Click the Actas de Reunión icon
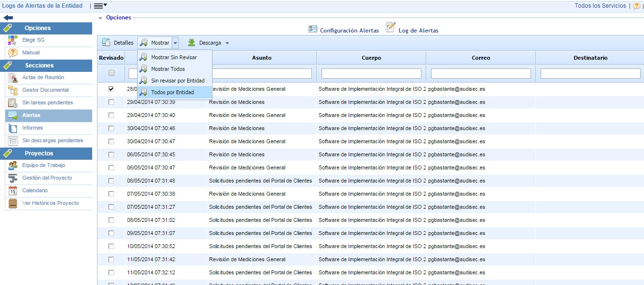 coord(13,78)
